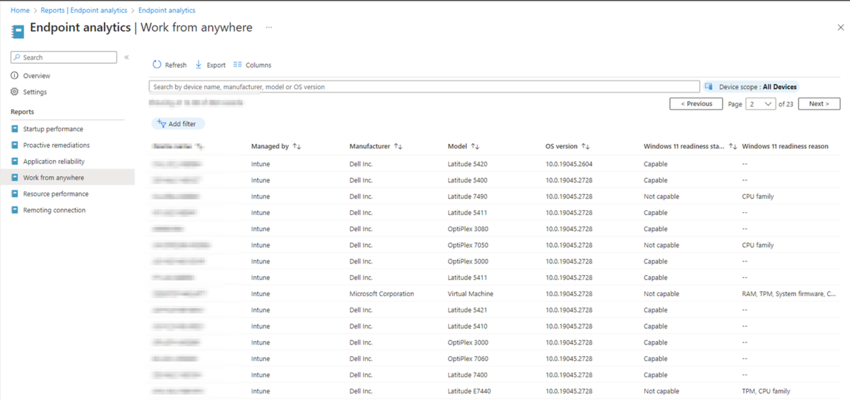Open the Settings menu item

pos(35,92)
